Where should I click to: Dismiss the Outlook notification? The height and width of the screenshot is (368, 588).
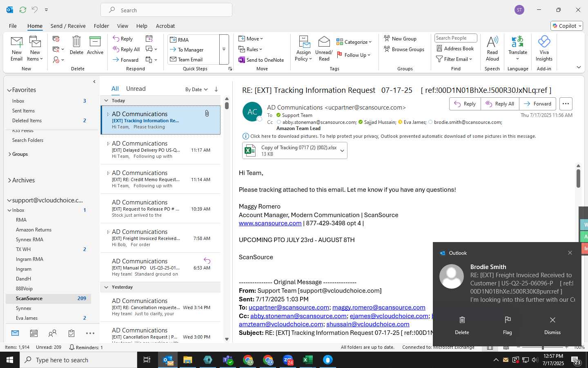pyautogui.click(x=552, y=325)
